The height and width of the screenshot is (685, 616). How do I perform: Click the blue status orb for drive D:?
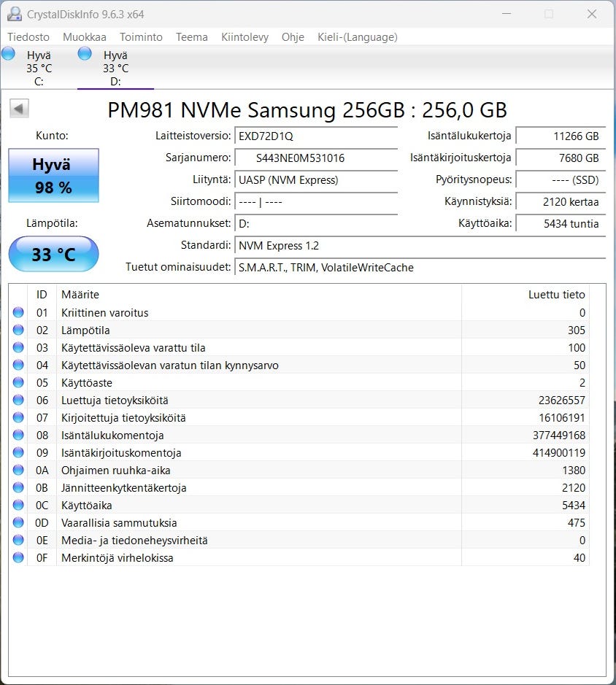(x=85, y=54)
